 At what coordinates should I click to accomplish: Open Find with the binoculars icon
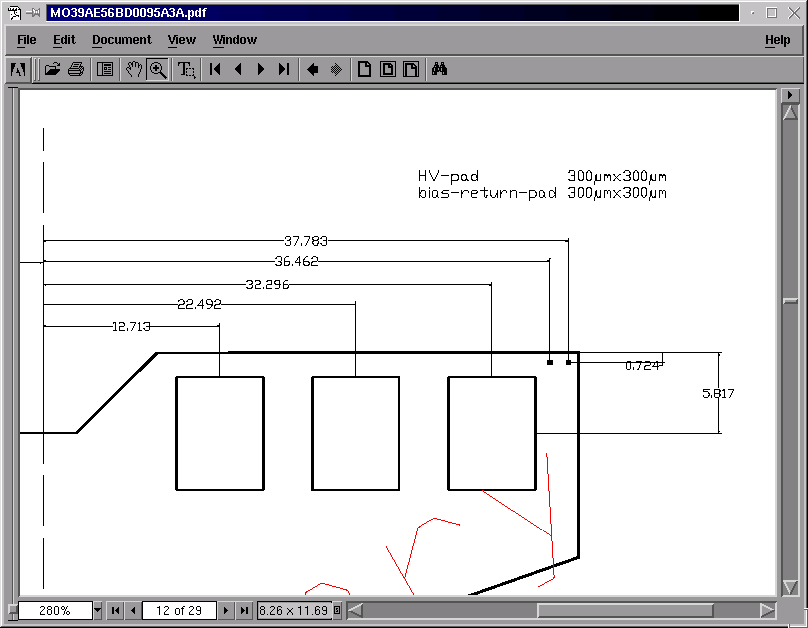coord(440,69)
